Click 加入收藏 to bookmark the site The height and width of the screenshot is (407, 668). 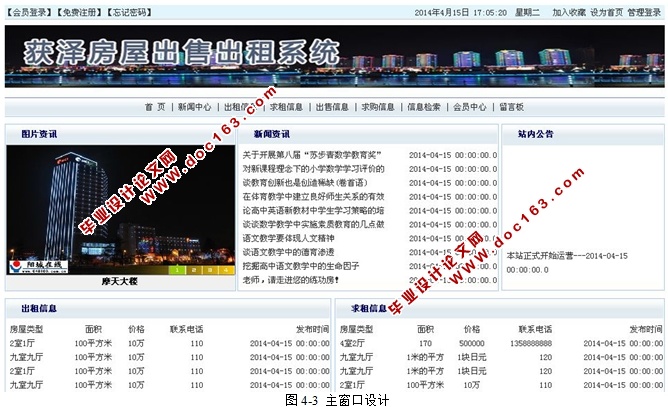pos(569,13)
